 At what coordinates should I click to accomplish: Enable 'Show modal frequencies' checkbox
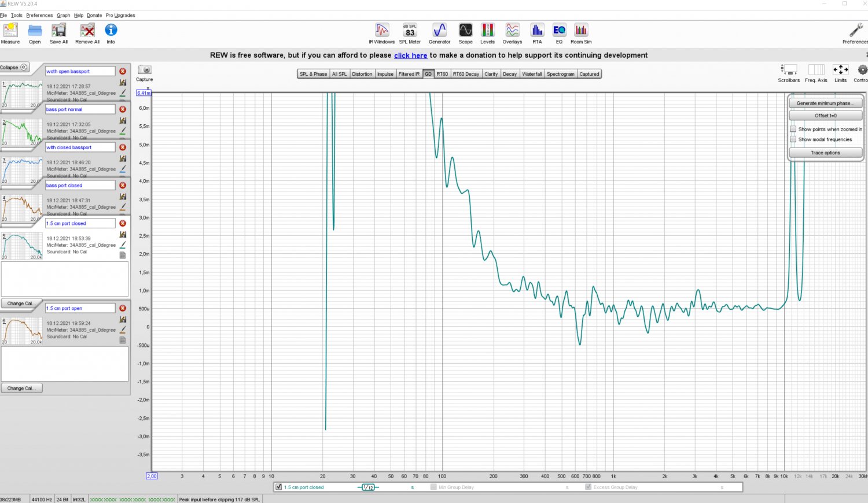coord(793,139)
